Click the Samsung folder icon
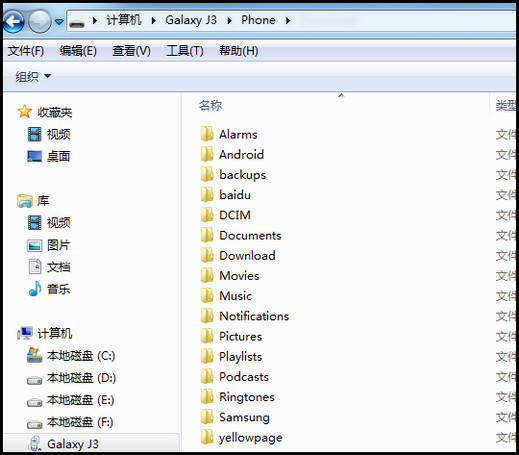This screenshot has height=455, width=519. (x=207, y=417)
